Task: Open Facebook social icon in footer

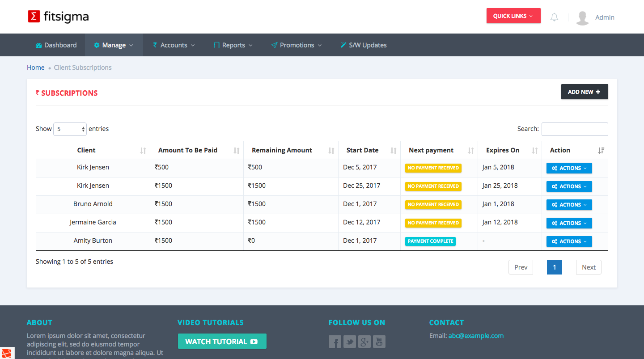Action: click(x=335, y=342)
